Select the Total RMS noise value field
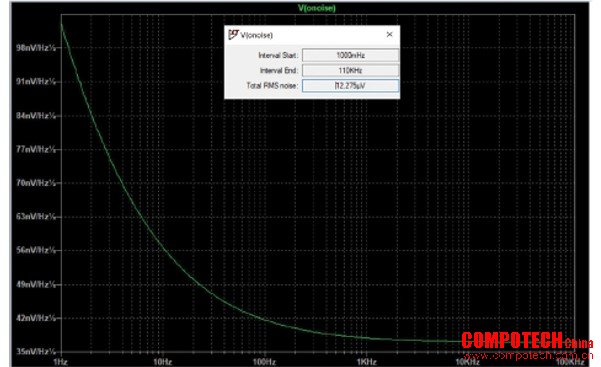The width and height of the screenshot is (601, 367). (x=350, y=86)
